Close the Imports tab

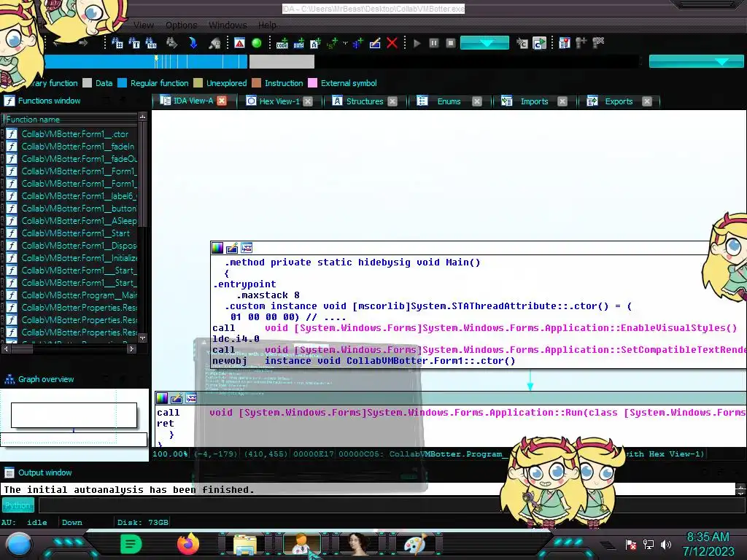tap(562, 101)
